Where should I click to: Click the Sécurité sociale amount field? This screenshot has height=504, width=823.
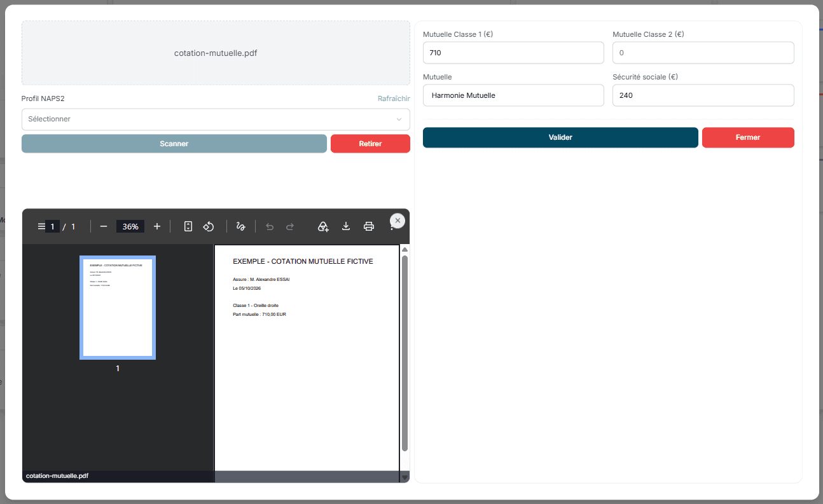click(703, 95)
